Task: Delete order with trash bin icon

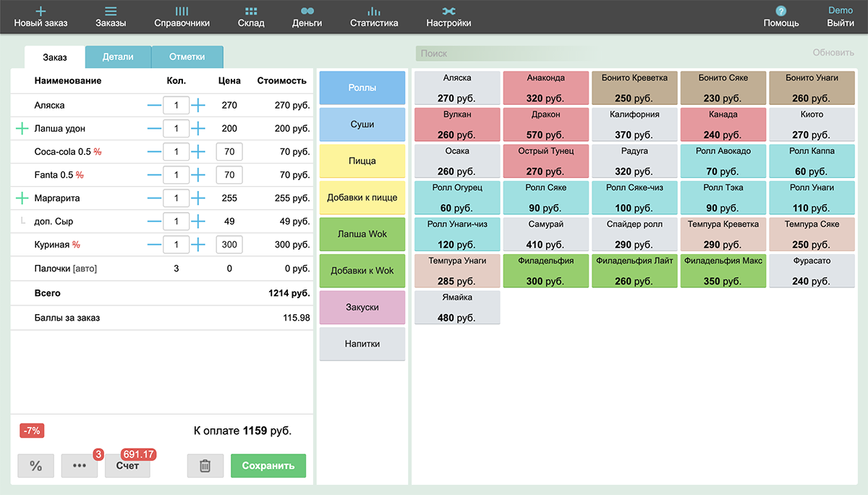Action: [x=205, y=466]
